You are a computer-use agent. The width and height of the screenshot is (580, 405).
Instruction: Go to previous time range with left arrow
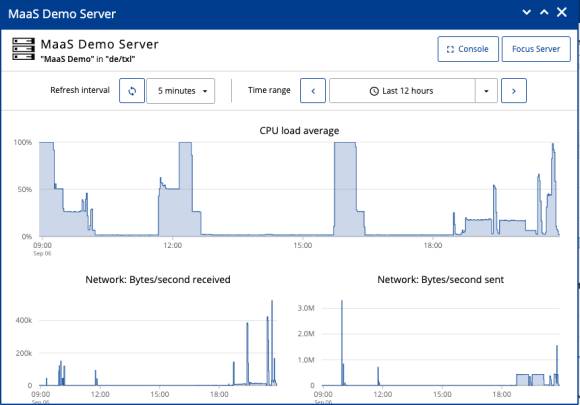pos(313,91)
